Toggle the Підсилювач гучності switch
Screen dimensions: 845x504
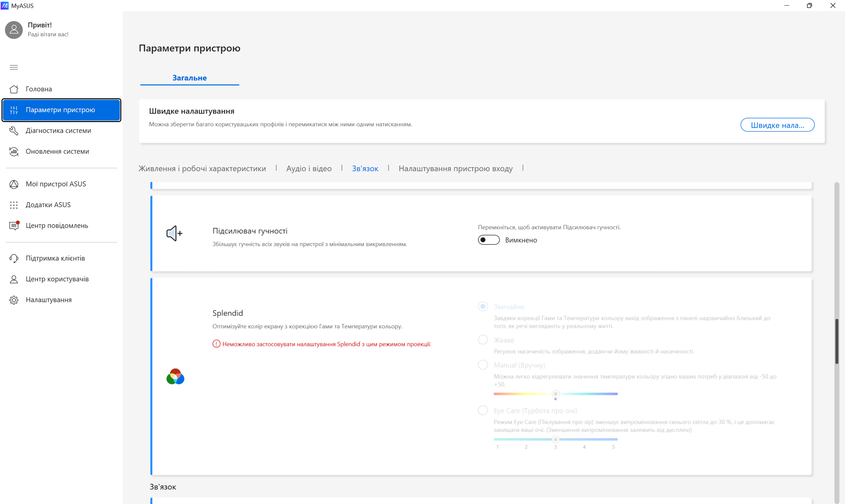coord(489,240)
